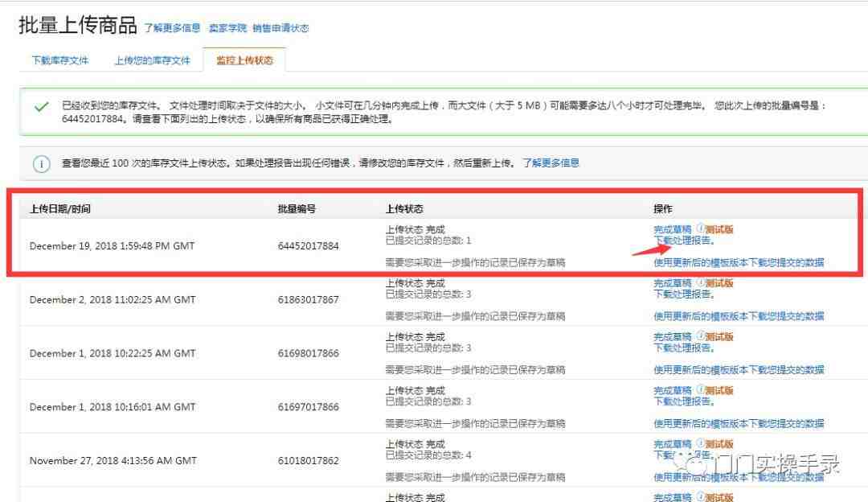Click date December 2, 2018 11:02:25 AM GMT
Viewport: 868px width, 502px height.
[x=113, y=300]
